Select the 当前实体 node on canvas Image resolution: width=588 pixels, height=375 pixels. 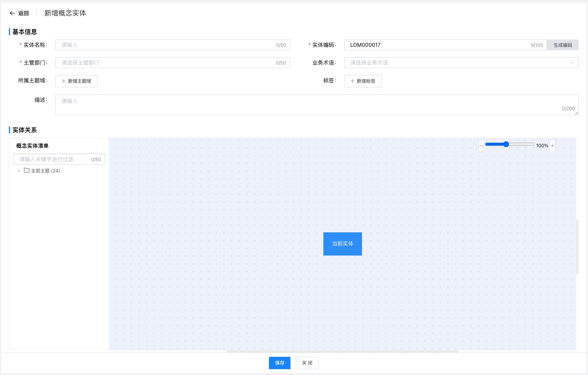342,244
